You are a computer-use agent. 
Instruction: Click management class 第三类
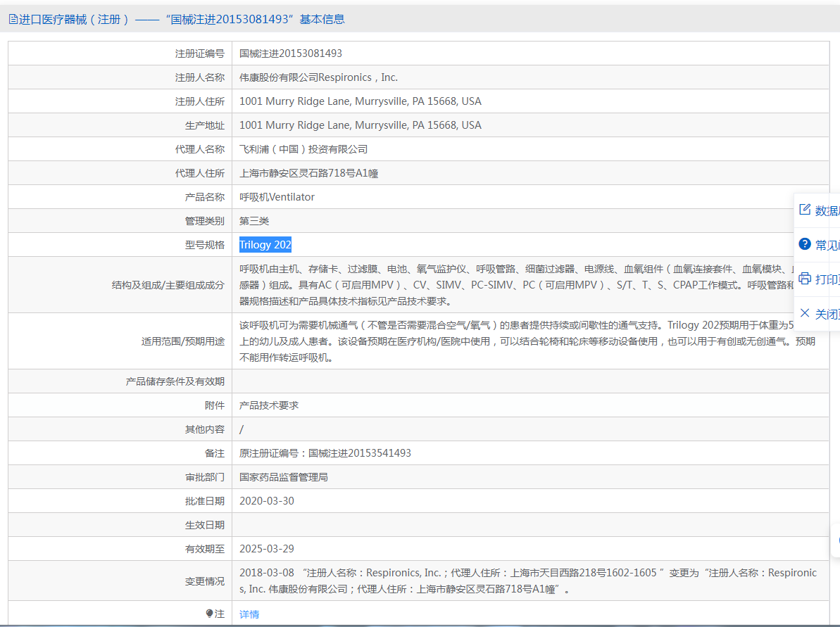click(x=254, y=221)
